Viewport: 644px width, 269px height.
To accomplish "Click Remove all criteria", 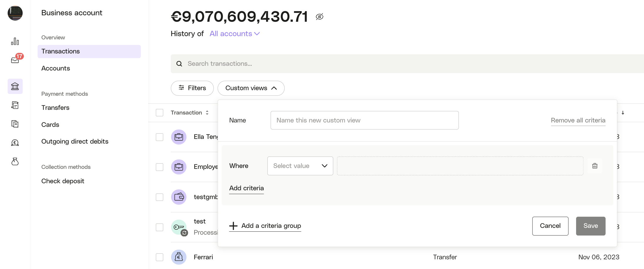I will [x=578, y=120].
